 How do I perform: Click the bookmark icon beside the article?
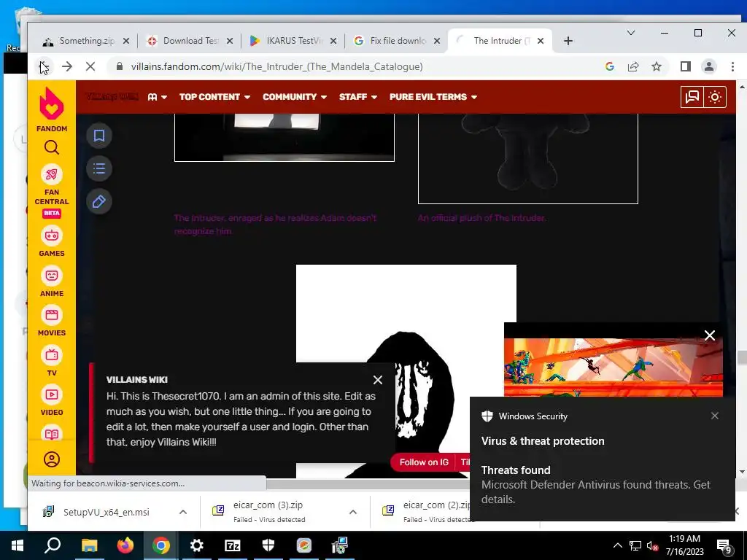point(99,136)
